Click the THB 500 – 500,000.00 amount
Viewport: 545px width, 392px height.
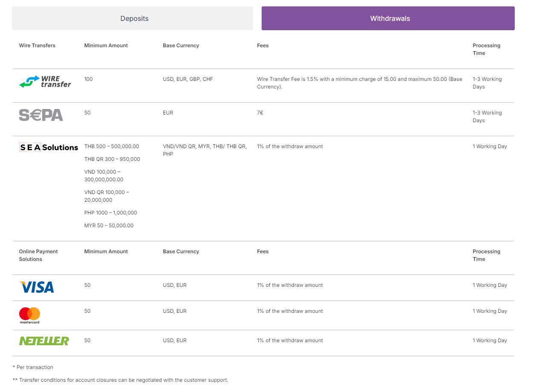click(x=112, y=146)
